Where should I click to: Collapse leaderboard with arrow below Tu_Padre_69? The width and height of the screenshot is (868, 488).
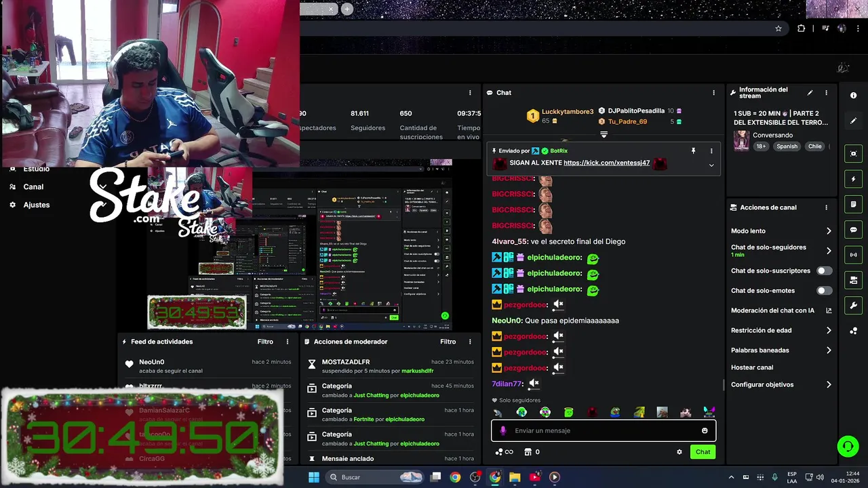point(604,135)
